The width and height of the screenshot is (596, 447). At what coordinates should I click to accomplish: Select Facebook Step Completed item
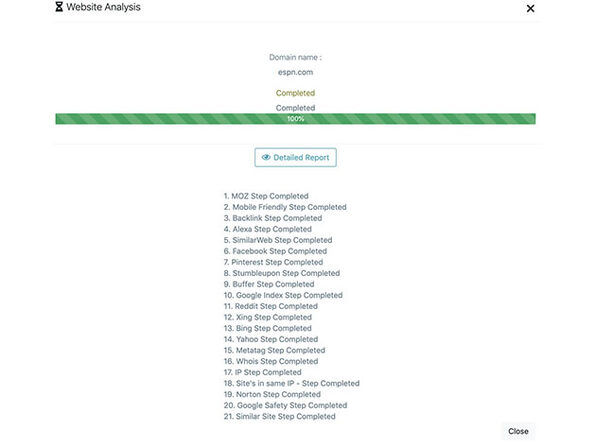pyautogui.click(x=275, y=251)
